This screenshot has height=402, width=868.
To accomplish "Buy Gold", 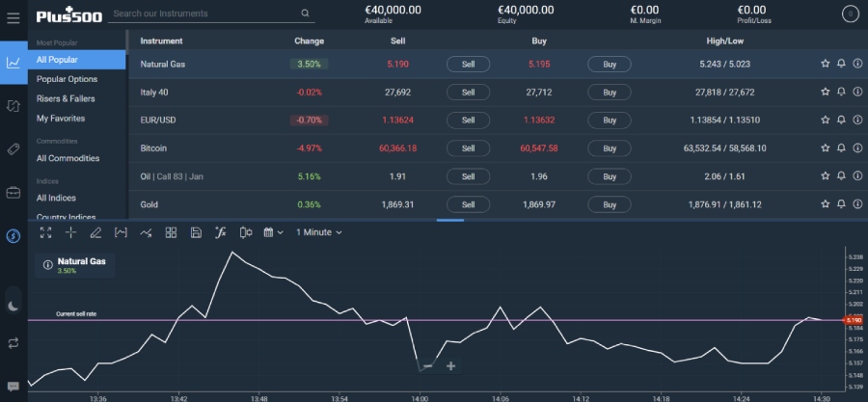I will (x=610, y=204).
